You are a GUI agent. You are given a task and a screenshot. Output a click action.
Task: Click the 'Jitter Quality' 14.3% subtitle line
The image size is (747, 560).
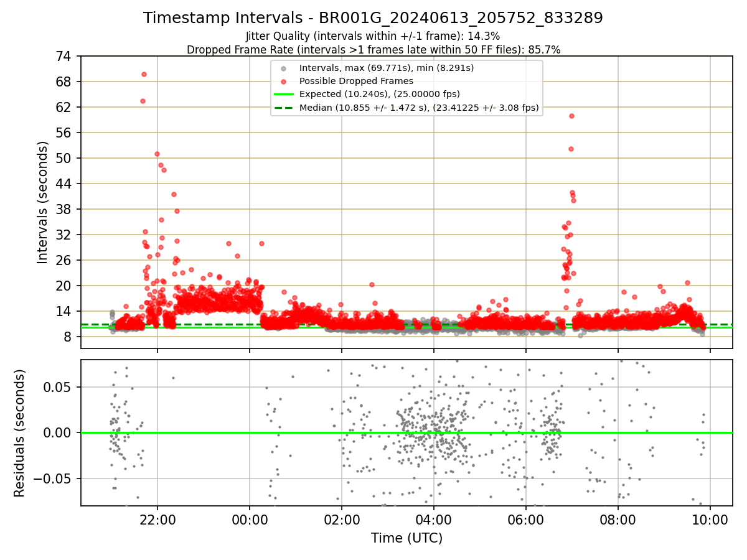pyautogui.click(x=373, y=37)
